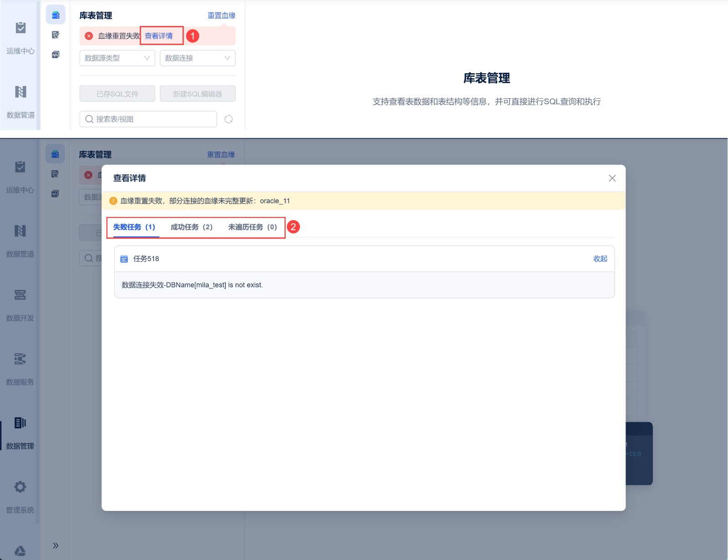Click the 任务518 task title
The image size is (728, 560).
point(146,259)
